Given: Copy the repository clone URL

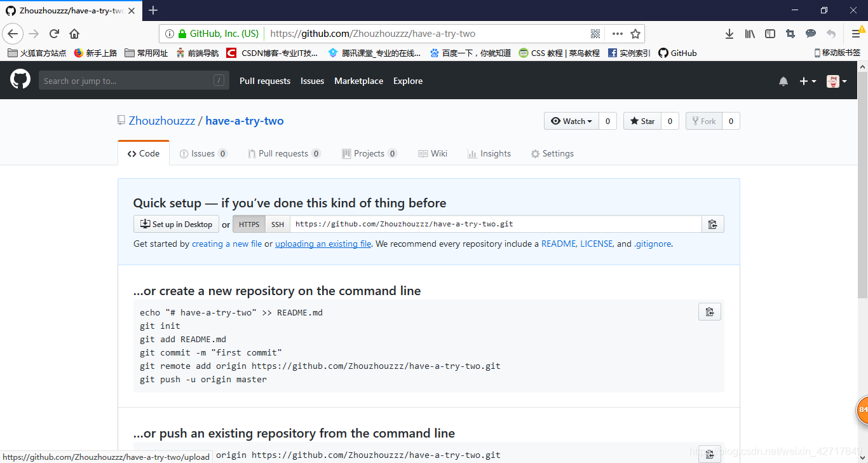Looking at the screenshot, I should (712, 224).
